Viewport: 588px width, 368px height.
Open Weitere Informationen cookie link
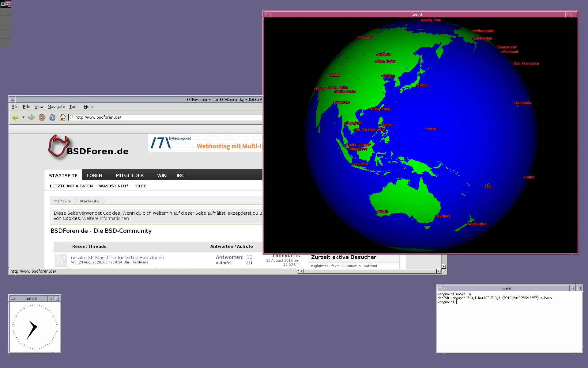pos(106,218)
